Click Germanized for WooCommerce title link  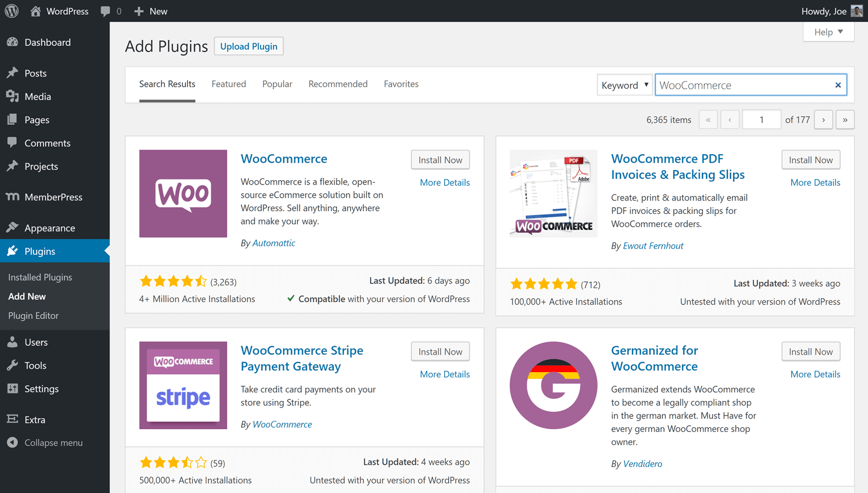point(654,358)
